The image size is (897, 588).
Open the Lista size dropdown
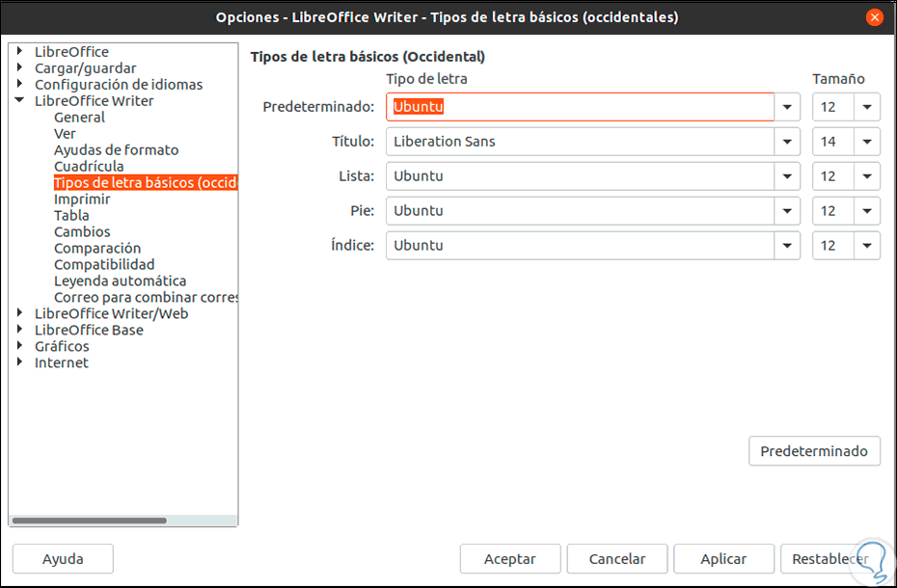pos(867,176)
